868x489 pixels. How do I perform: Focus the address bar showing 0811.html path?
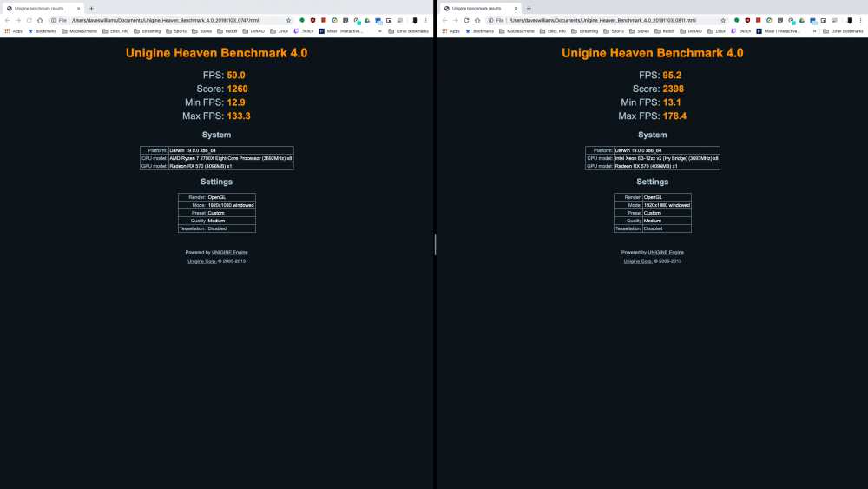tap(609, 21)
